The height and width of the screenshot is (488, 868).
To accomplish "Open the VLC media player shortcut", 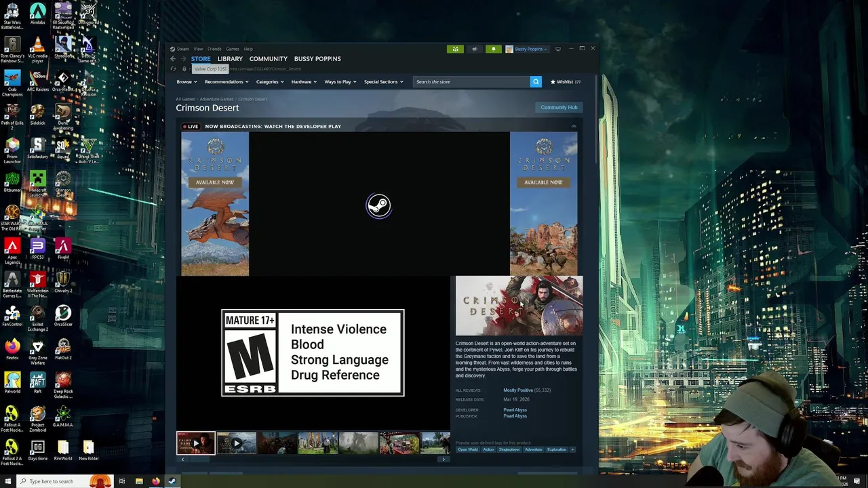I will pyautogui.click(x=38, y=49).
